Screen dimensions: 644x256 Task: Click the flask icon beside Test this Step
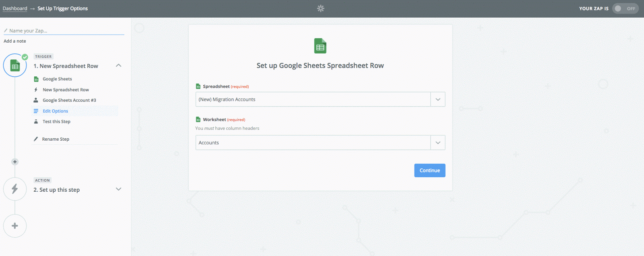tap(36, 121)
